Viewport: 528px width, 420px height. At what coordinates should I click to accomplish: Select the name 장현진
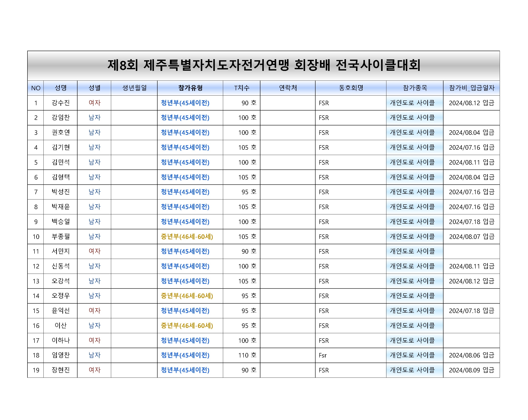[60, 370]
